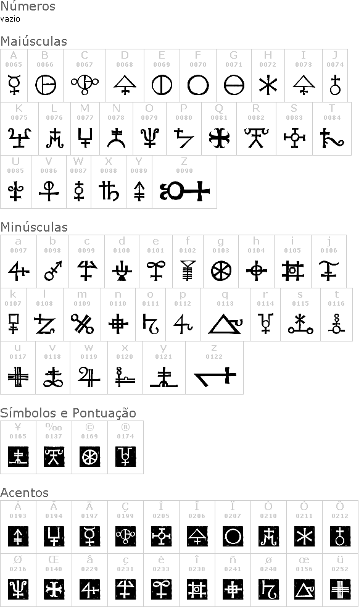Select the wide glyph under Z 0090
364x607 pixels.
click(184, 191)
